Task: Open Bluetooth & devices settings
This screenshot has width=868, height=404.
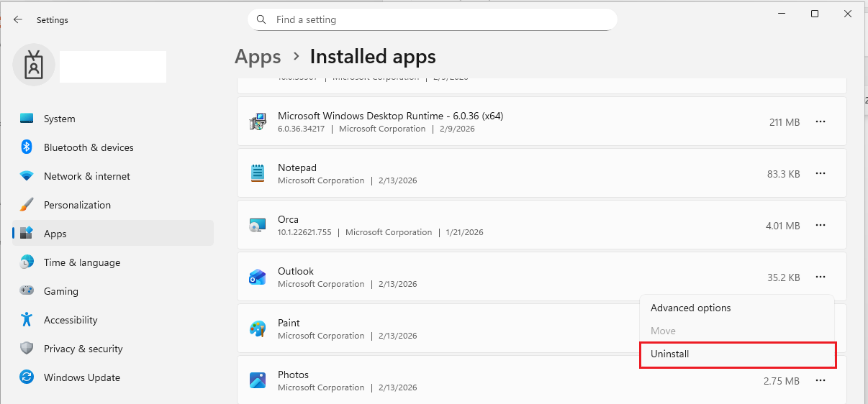Action: point(113,147)
